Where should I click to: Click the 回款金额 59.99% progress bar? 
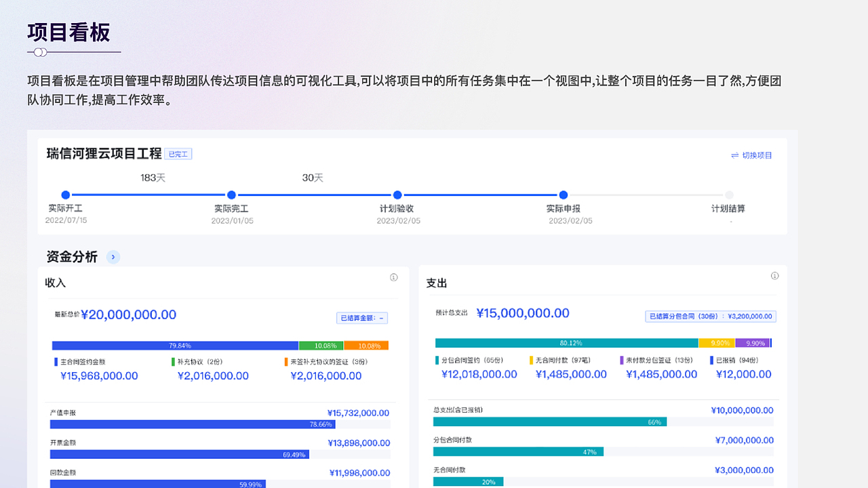point(158,484)
